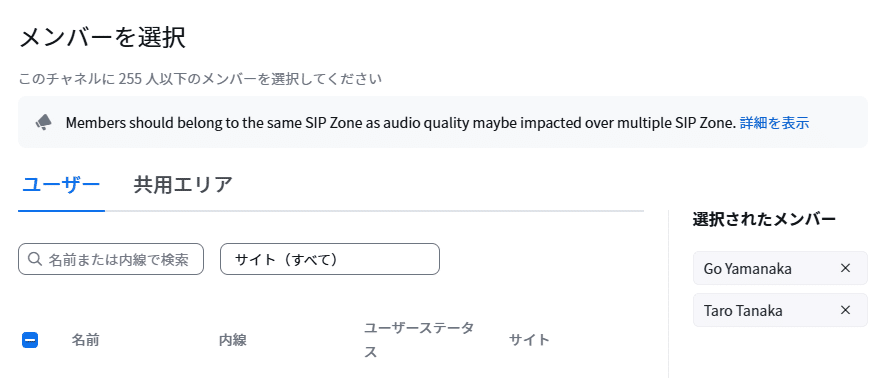The height and width of the screenshot is (378, 888).
Task: Select the Go Yamanaka member chip
Action: [x=780, y=268]
